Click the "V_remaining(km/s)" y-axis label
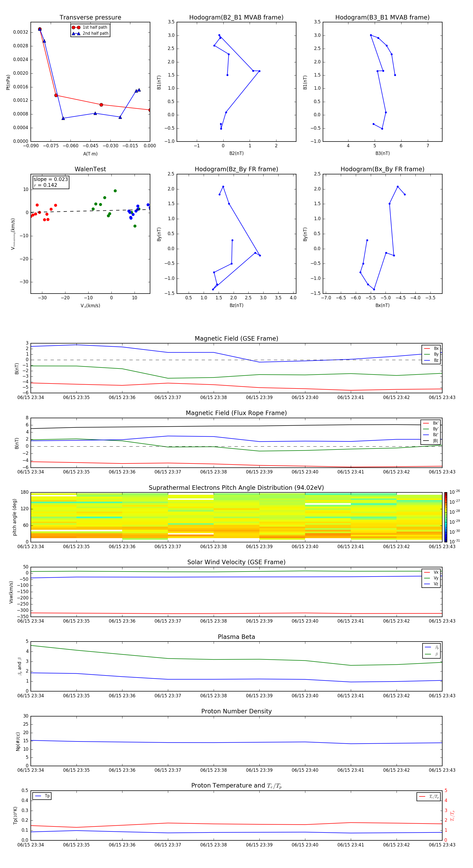473x868 pixels. [x=13, y=234]
